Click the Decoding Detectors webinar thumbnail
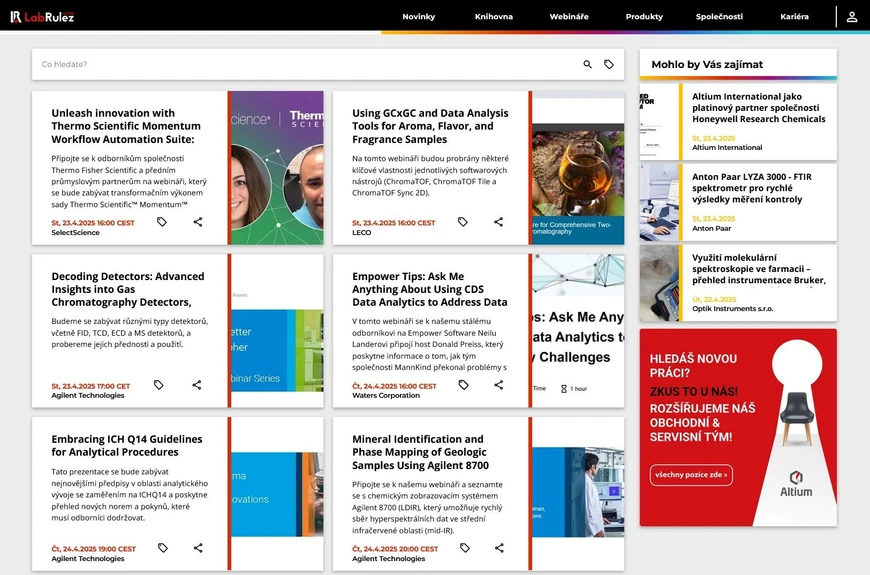 277,331
